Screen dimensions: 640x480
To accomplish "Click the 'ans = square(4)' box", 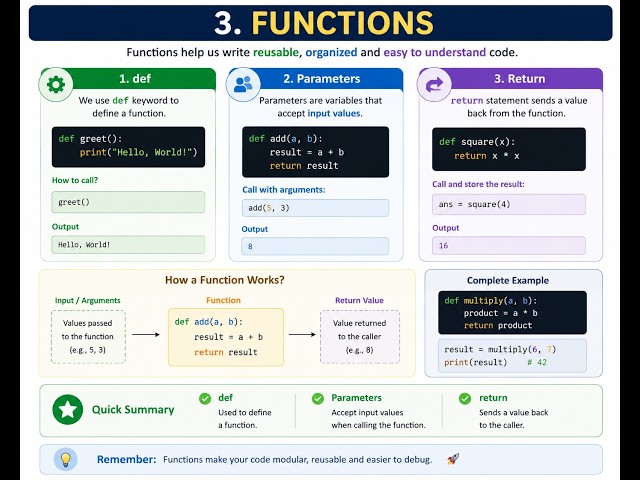I will (x=509, y=204).
